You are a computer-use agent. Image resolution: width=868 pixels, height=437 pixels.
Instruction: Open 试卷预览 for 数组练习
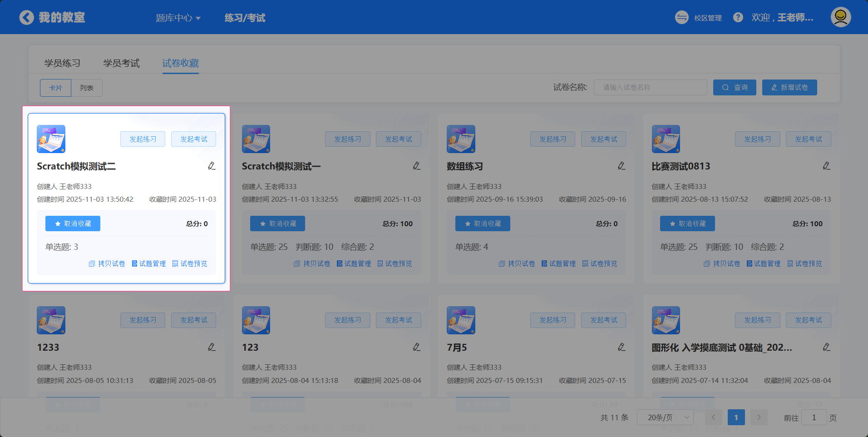click(x=600, y=263)
